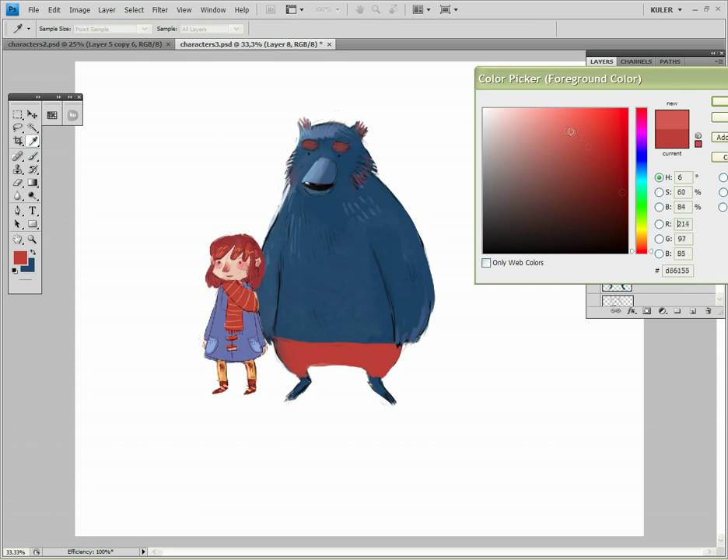Close the characters3.psd document tab
Screen dimensions: 728x560
point(329,44)
